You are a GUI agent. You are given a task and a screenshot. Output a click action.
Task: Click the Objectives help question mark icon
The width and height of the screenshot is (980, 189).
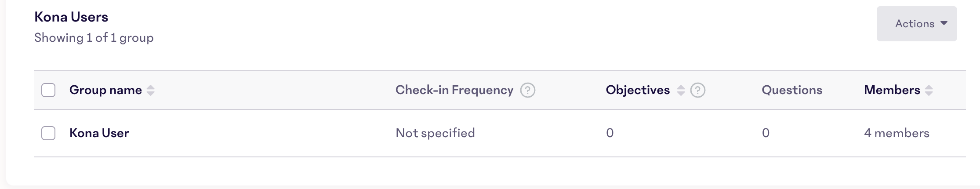(698, 90)
